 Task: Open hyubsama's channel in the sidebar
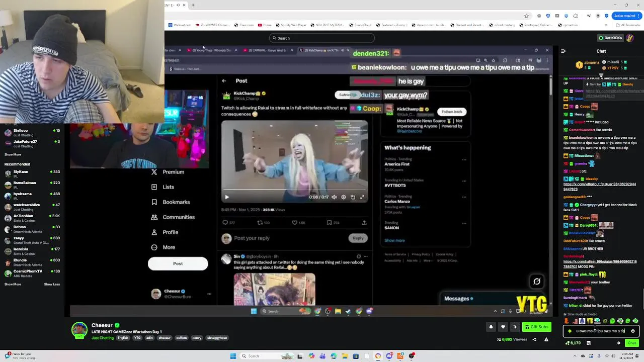32,196
